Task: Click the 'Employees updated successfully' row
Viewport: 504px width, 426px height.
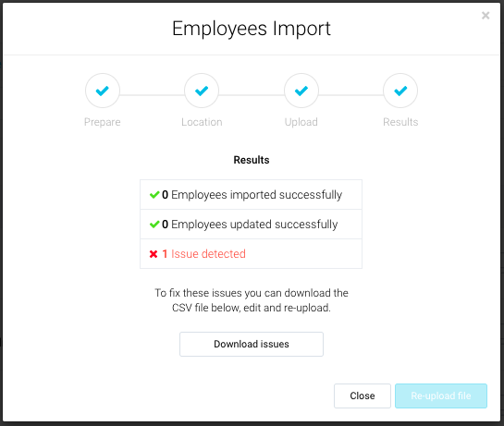Action: [x=251, y=225]
